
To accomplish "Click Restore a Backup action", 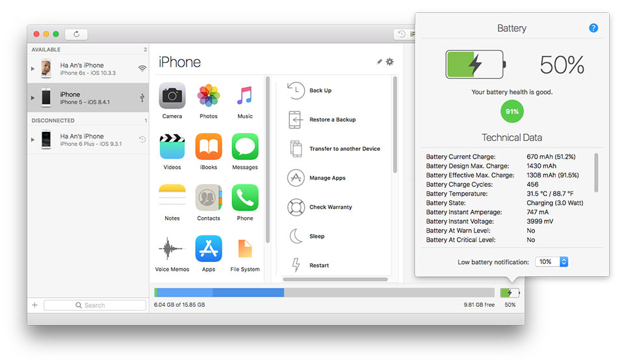I will tap(322, 120).
